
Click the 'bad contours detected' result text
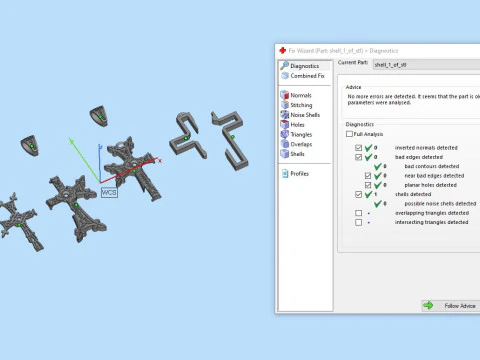pyautogui.click(x=432, y=166)
